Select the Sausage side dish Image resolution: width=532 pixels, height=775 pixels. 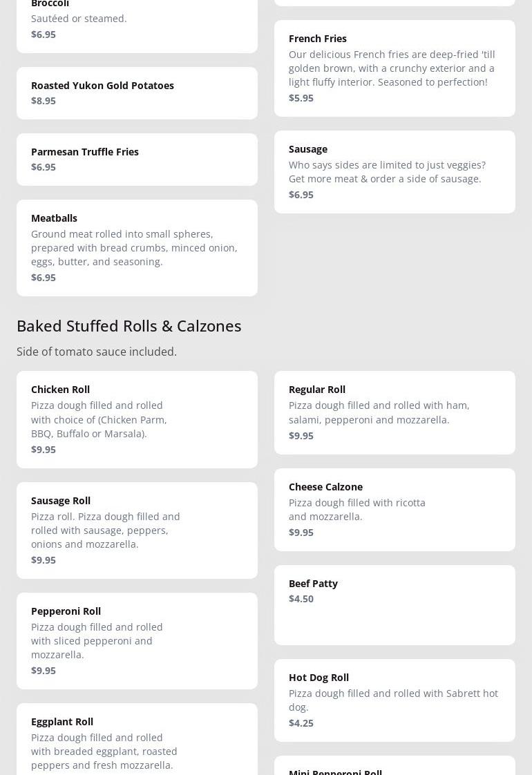coord(395,172)
